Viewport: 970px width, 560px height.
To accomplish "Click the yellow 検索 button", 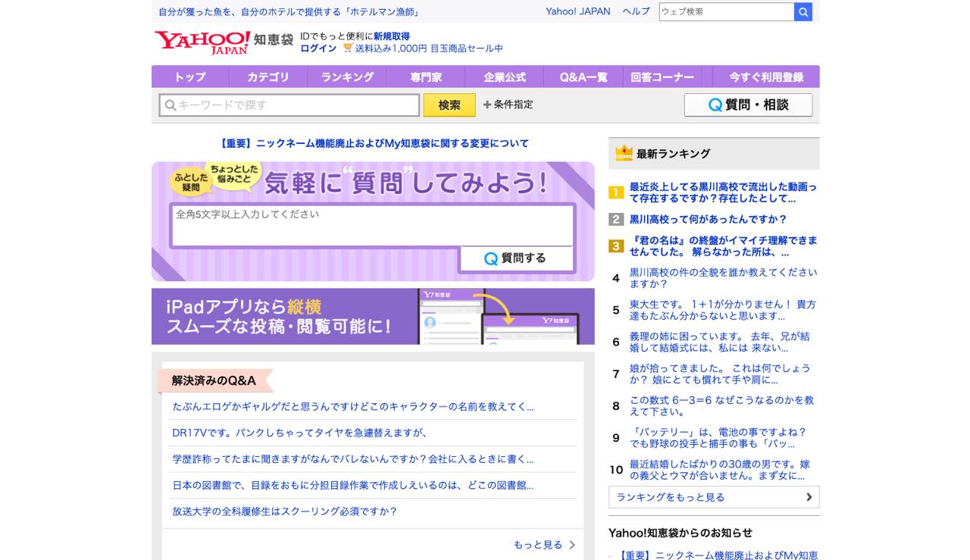I will pos(449,105).
